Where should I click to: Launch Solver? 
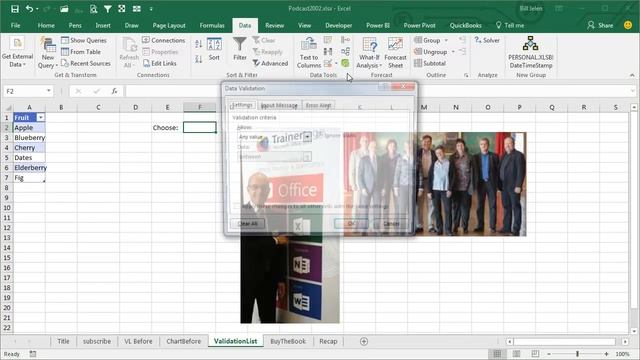[x=487, y=40]
